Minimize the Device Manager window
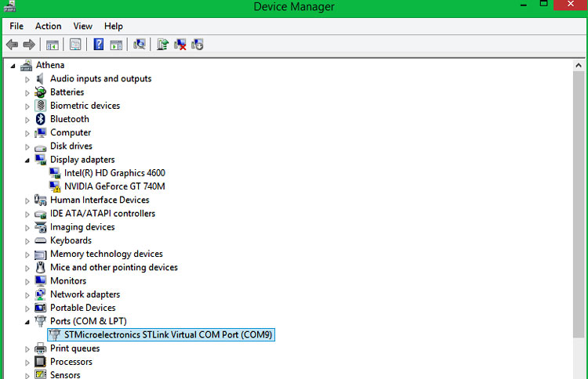The height and width of the screenshot is (379, 588). tap(524, 5)
